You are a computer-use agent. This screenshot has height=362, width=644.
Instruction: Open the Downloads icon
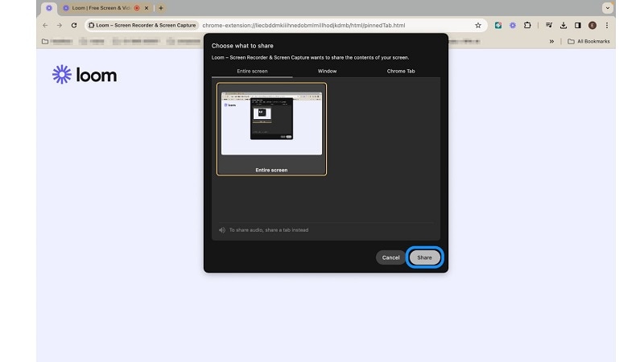click(563, 25)
